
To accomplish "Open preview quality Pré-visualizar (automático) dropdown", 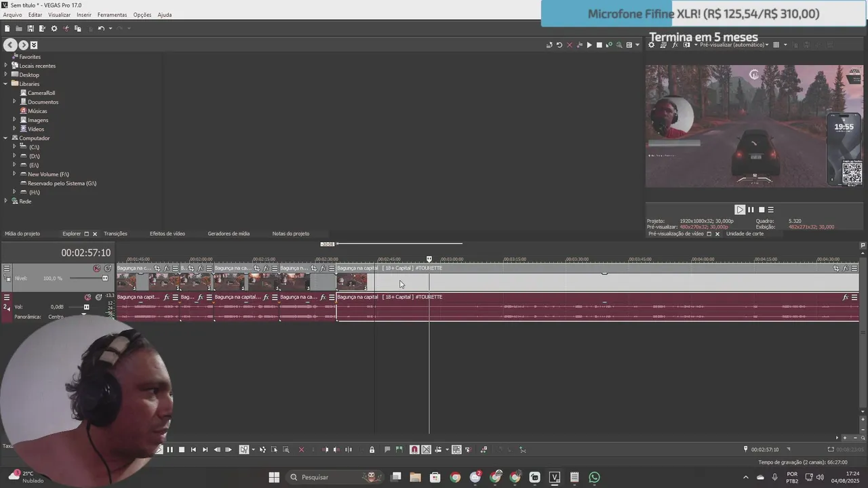I will point(734,45).
